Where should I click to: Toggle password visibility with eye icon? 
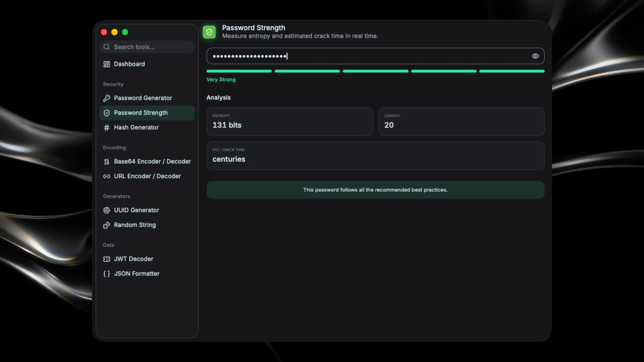pos(535,56)
